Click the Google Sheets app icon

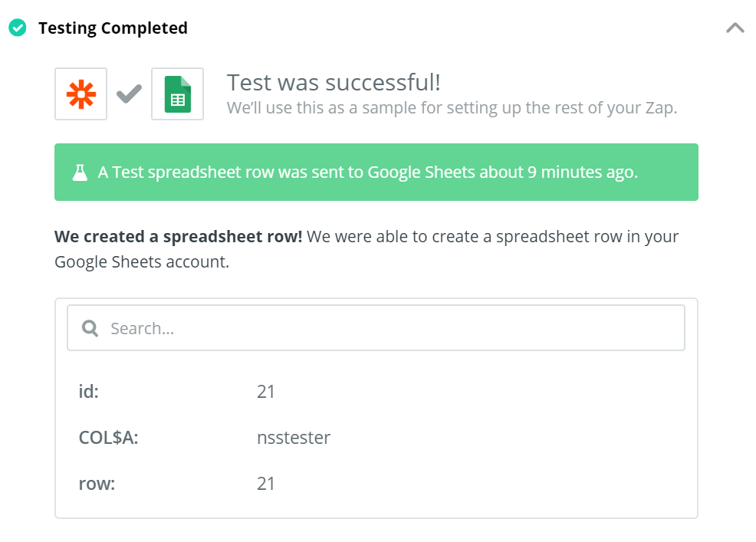pos(177,94)
